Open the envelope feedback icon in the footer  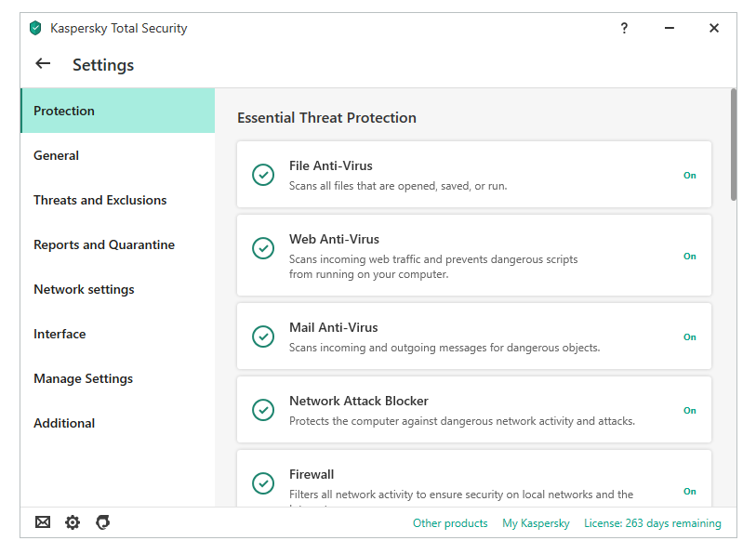(43, 522)
